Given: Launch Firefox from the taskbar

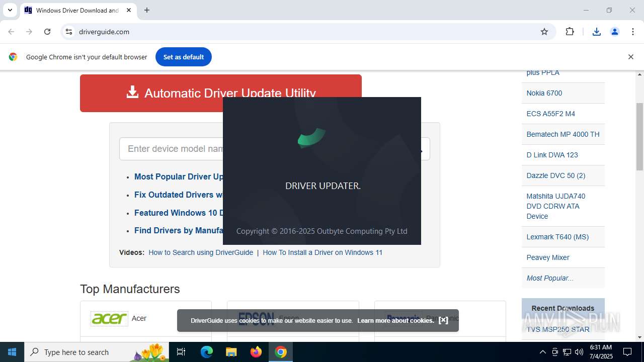Looking at the screenshot, I should (256, 352).
